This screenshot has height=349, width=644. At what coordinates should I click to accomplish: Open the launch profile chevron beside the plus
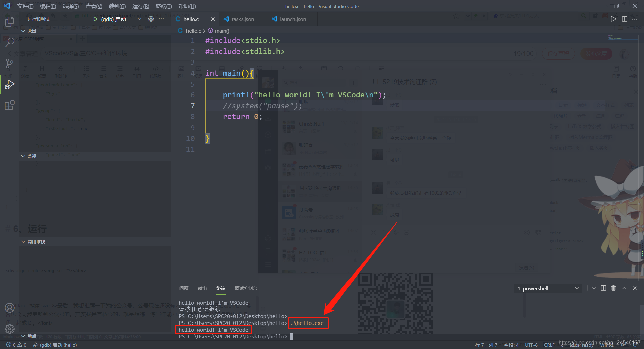[x=594, y=288]
